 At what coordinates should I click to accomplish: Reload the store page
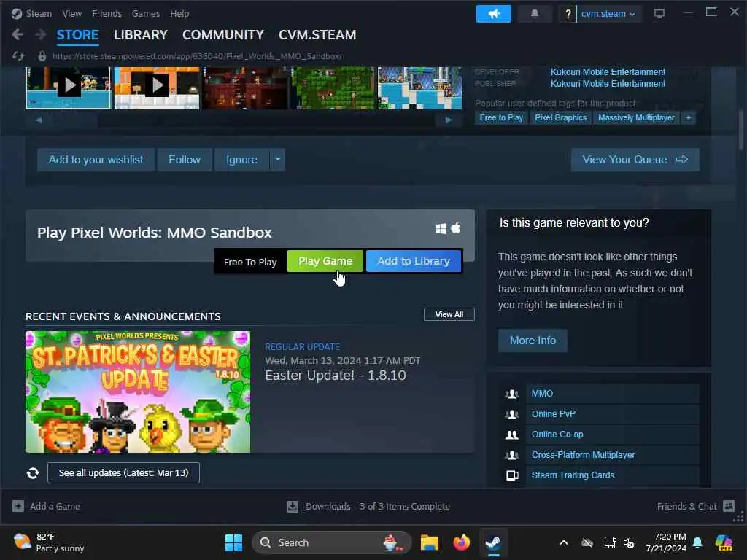(x=18, y=56)
